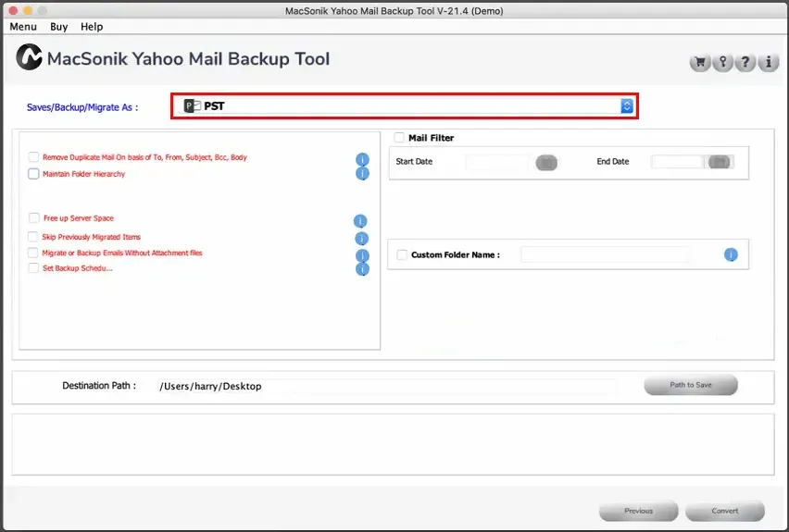Open the Start Date calendar picker

pyautogui.click(x=546, y=163)
